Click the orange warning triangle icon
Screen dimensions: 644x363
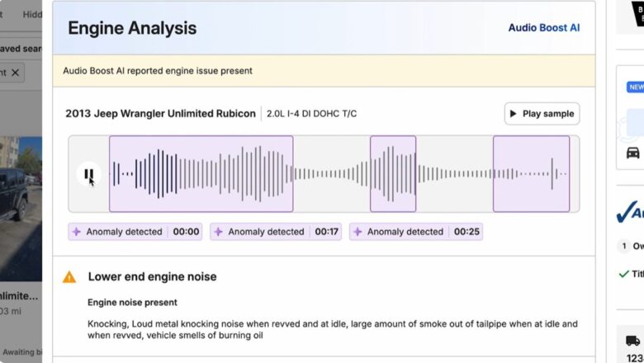(x=69, y=277)
